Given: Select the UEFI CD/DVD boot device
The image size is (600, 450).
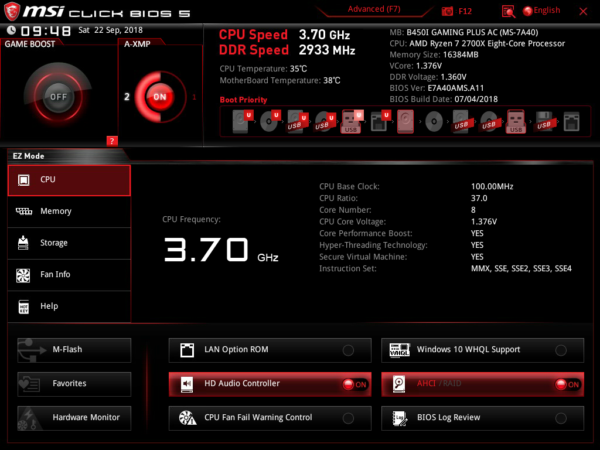Looking at the screenshot, I should click(x=270, y=121).
